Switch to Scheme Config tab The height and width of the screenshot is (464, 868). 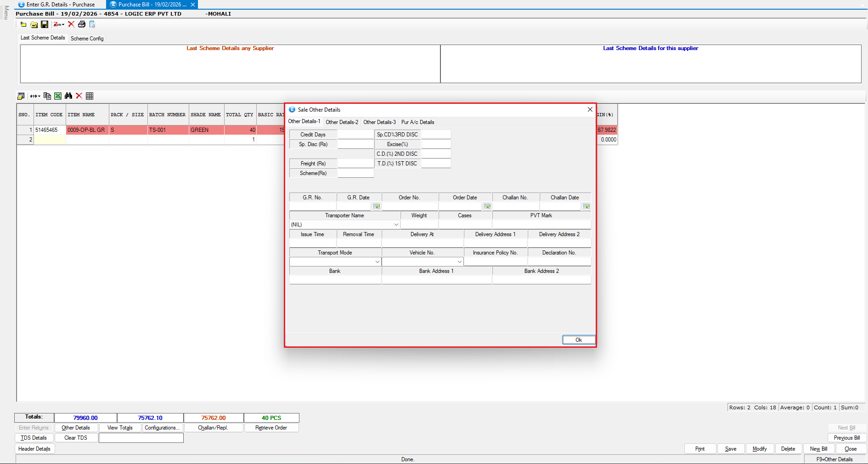tap(87, 39)
